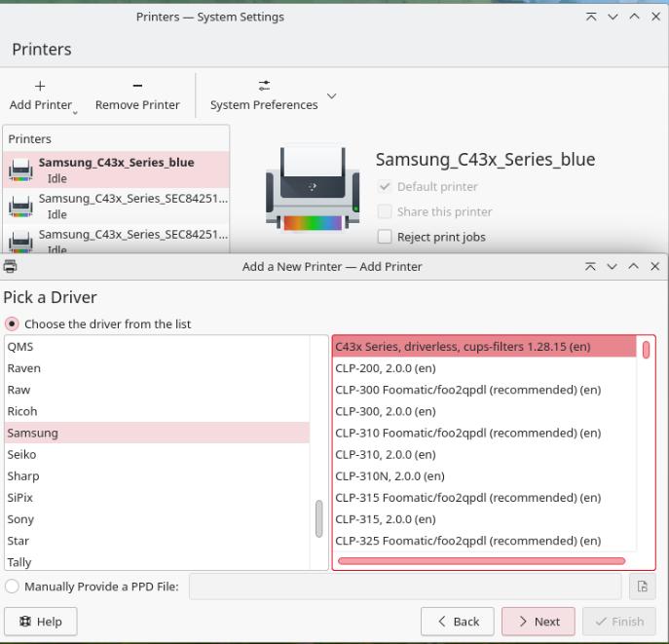Click the PPD file path input field
The image size is (669, 644).
[405, 587]
